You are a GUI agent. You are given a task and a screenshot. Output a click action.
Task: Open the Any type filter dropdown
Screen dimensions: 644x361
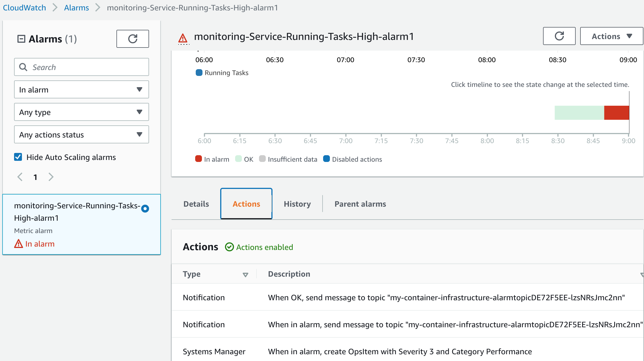(81, 112)
